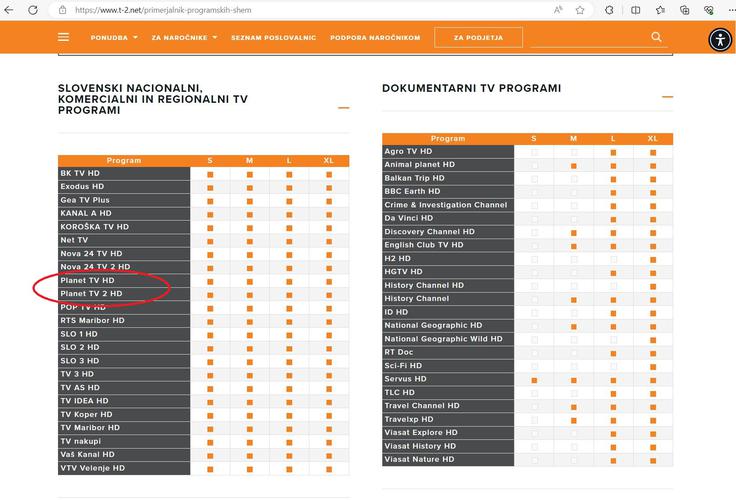Click empty S box for Agro TV HD
736x500 pixels.
tap(534, 153)
